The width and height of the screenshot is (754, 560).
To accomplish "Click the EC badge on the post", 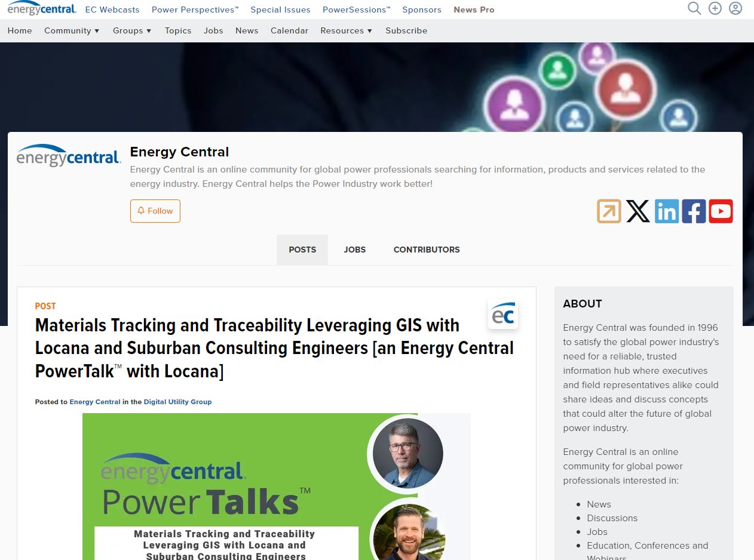I will click(x=503, y=314).
